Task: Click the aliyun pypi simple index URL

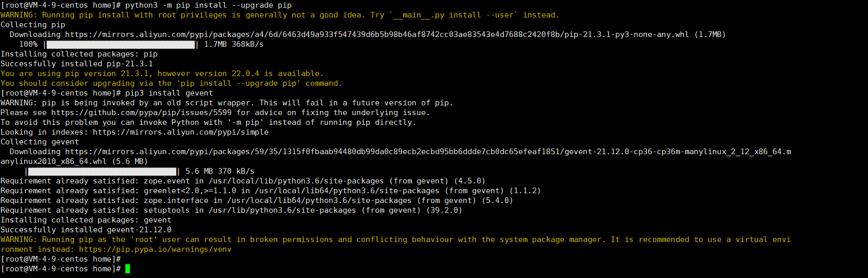Action: pyautogui.click(x=180, y=132)
